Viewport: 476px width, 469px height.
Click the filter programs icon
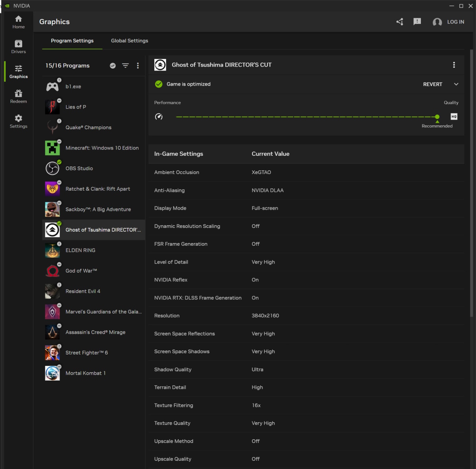(125, 66)
